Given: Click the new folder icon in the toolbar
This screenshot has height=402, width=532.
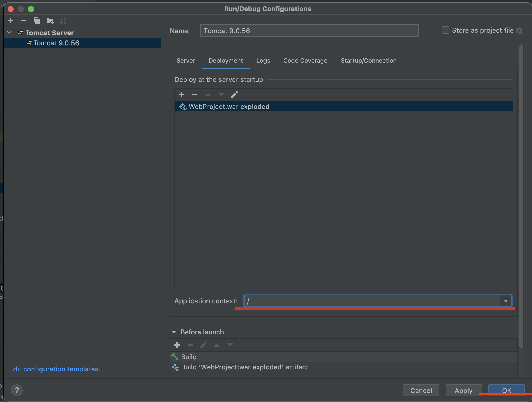Looking at the screenshot, I should tap(50, 21).
